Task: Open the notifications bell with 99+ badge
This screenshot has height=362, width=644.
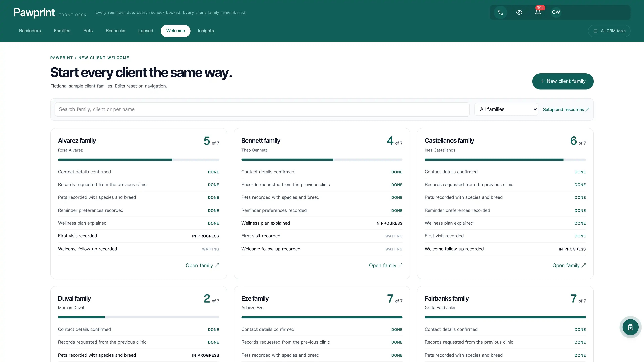Action: pyautogui.click(x=538, y=12)
